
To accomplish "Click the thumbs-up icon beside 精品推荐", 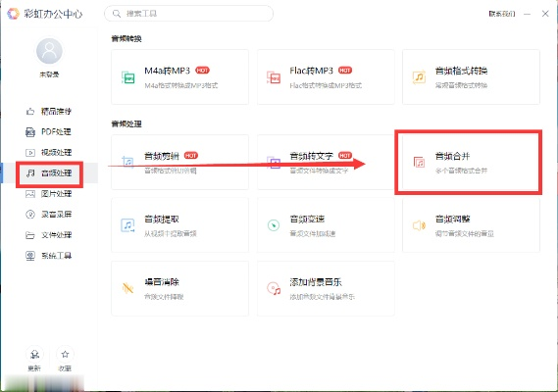I will (x=30, y=112).
